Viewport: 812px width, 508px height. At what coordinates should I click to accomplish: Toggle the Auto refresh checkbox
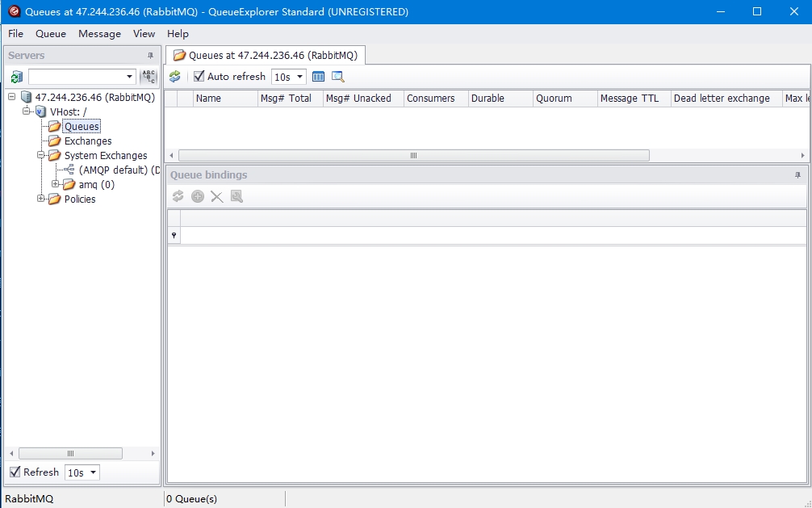199,77
